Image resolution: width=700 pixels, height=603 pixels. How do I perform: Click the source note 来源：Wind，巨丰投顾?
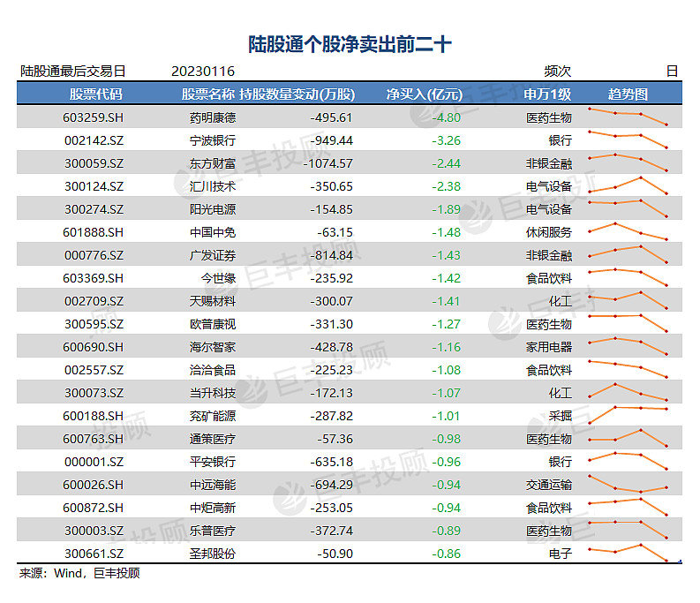(x=80, y=573)
